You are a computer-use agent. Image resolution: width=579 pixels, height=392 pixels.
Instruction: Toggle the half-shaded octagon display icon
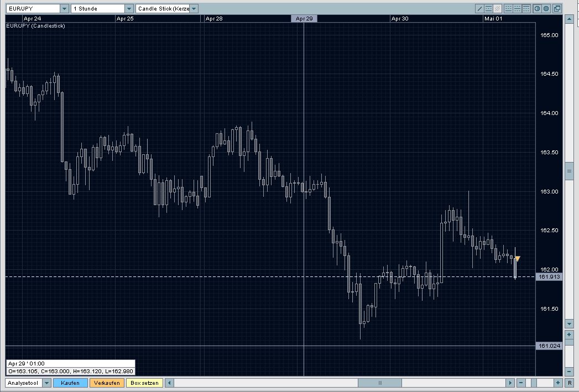(x=538, y=8)
